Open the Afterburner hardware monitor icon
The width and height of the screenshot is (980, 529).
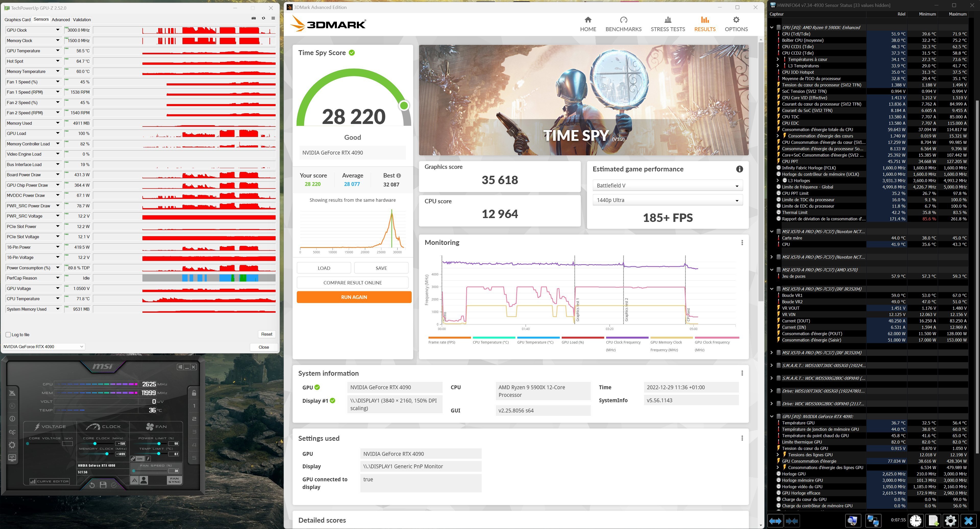coord(12,458)
